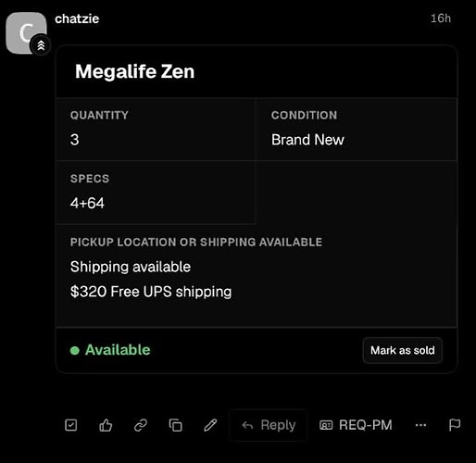Image resolution: width=476 pixels, height=463 pixels.
Task: Edit the post with pencil icon
Action: point(210,425)
